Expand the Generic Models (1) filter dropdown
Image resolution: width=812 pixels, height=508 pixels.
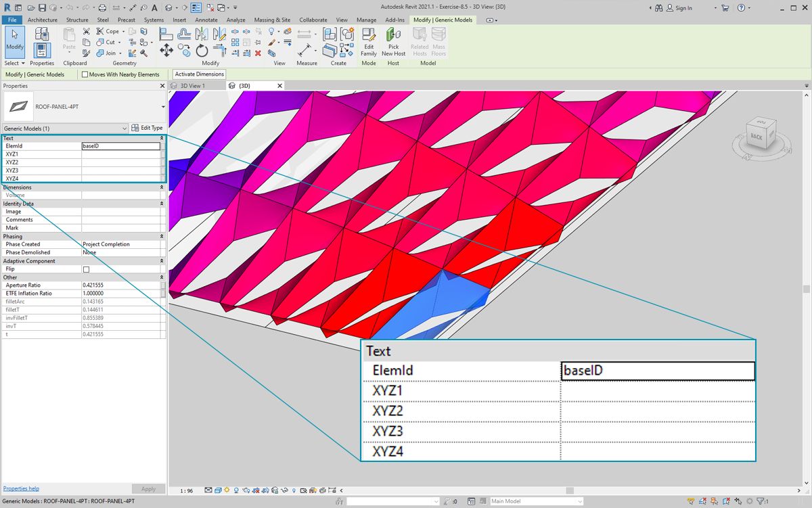tap(125, 128)
